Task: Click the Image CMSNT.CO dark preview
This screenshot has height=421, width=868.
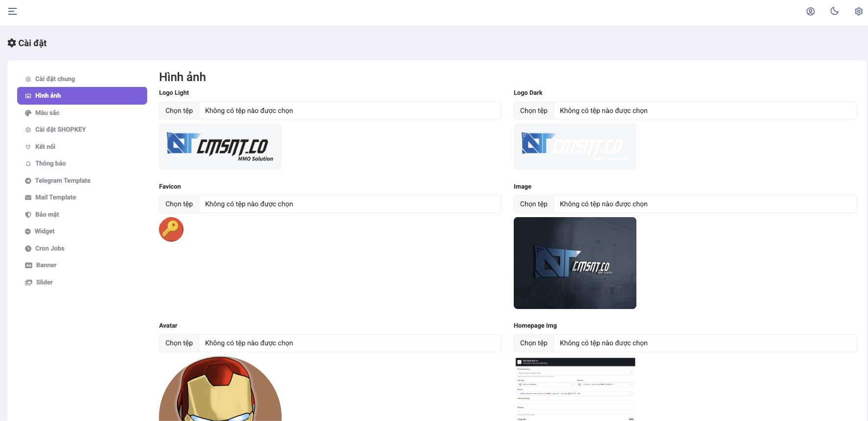Action: click(575, 263)
